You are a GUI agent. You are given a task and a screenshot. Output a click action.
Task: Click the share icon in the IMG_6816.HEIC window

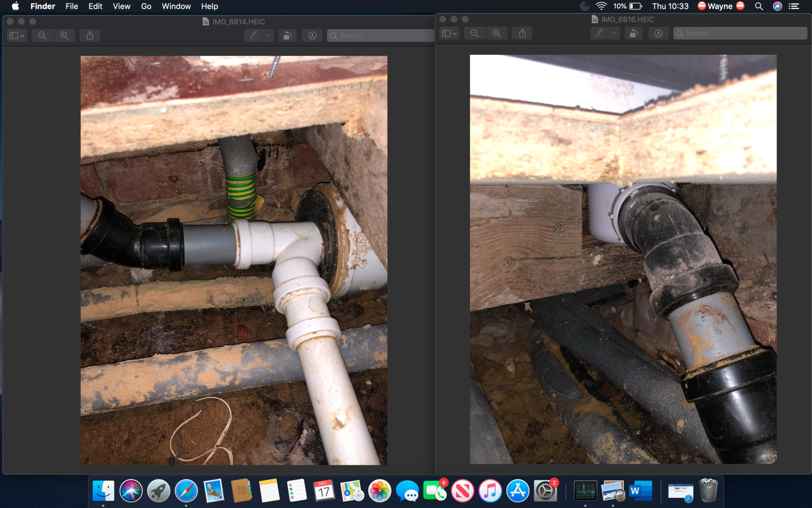[x=522, y=34]
